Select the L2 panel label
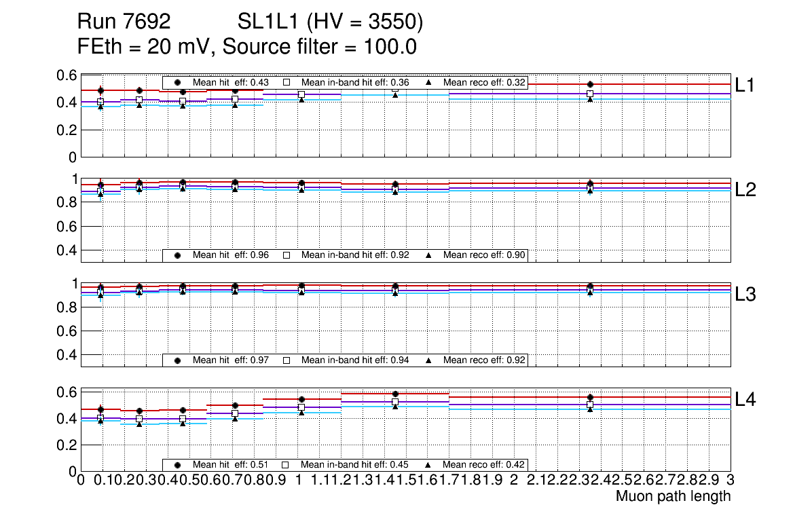This screenshot has height=524, width=812. (x=746, y=190)
